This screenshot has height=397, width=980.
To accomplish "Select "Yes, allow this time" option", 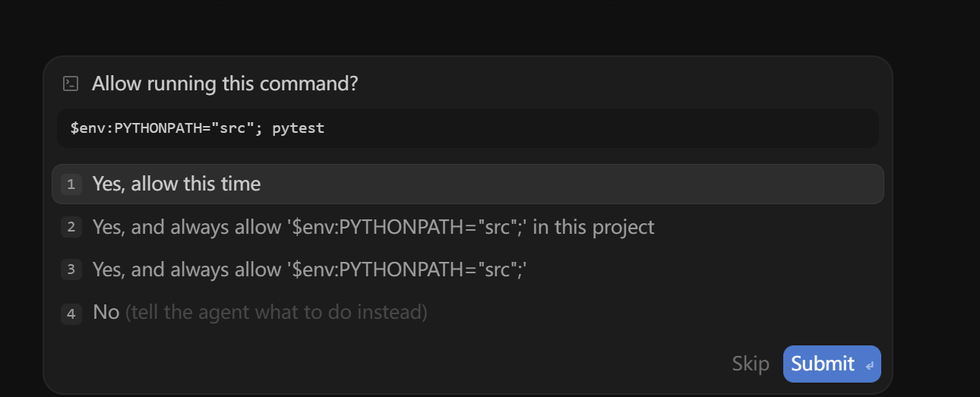I will [x=467, y=184].
